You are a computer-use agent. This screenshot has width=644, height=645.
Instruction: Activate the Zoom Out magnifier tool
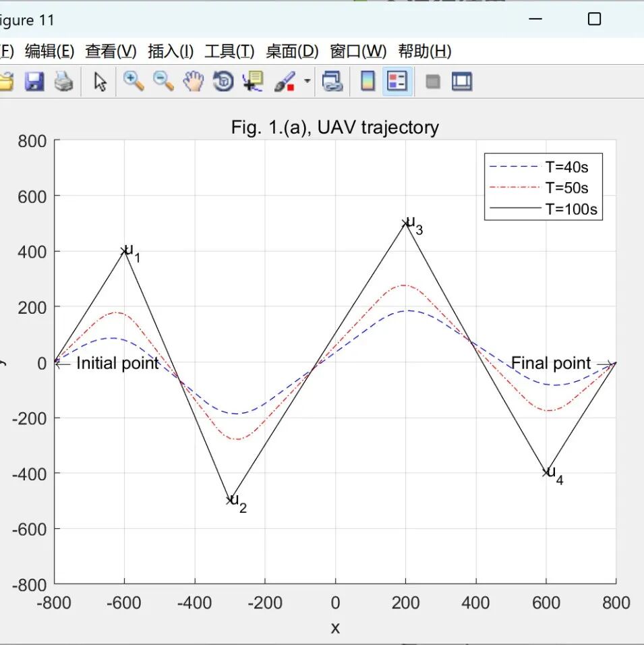pos(163,81)
